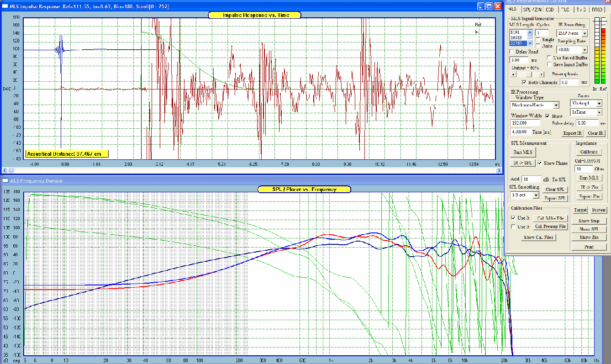The image size is (611, 364).
Task: Enable the Delay Read checkbox
Action: click(x=512, y=52)
